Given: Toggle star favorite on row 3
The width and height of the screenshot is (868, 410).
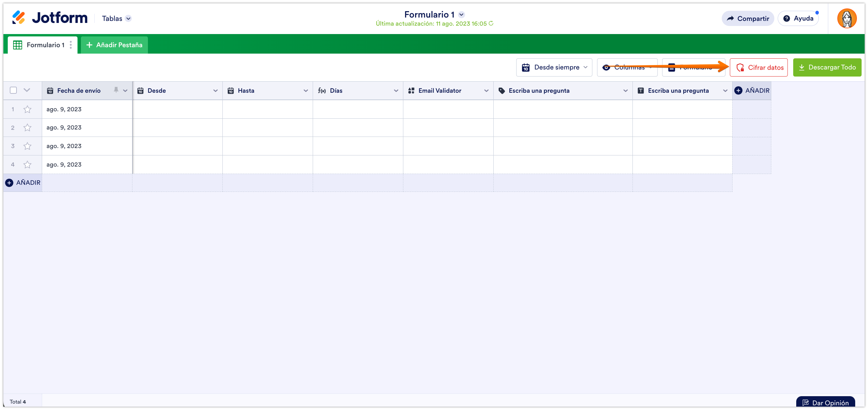Looking at the screenshot, I should tap(27, 146).
